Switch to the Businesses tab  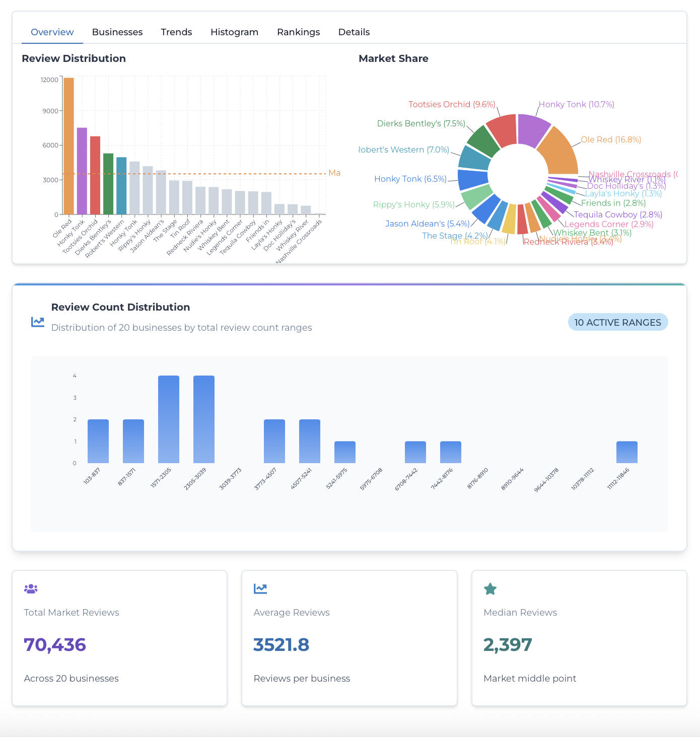click(x=117, y=32)
